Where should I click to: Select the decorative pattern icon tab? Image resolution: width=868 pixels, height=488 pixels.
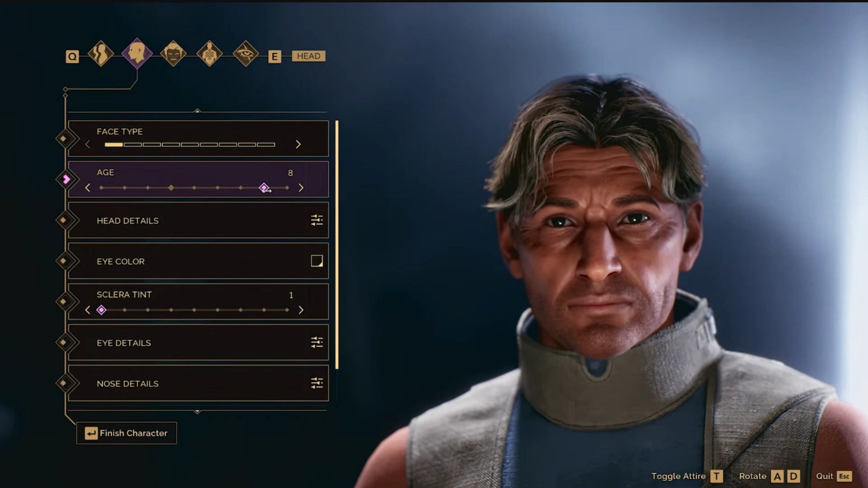208,56
